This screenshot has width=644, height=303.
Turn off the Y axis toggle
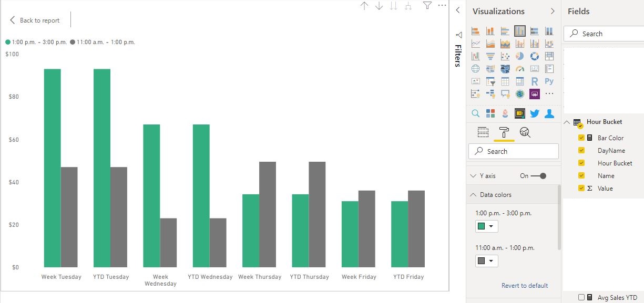tap(539, 176)
